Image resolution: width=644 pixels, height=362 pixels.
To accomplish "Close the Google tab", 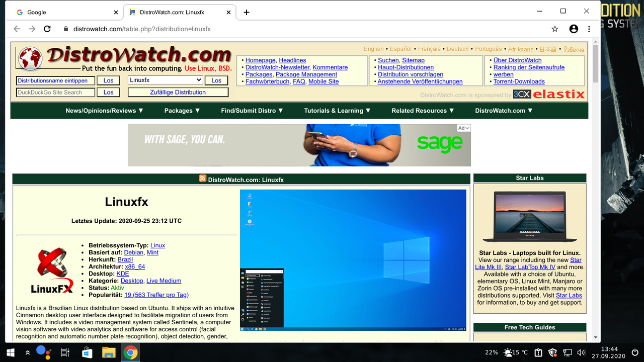I will click(115, 12).
